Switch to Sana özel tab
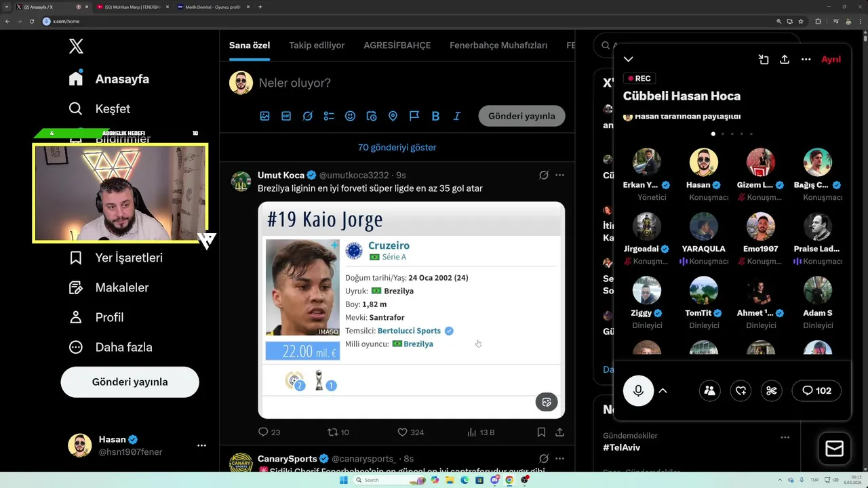 [250, 45]
